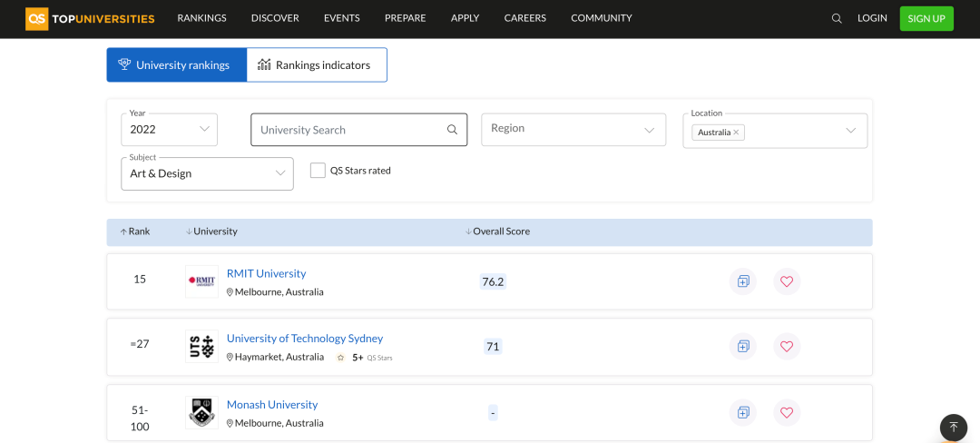
Task: Open the EVENTS menu
Action: coord(342,18)
